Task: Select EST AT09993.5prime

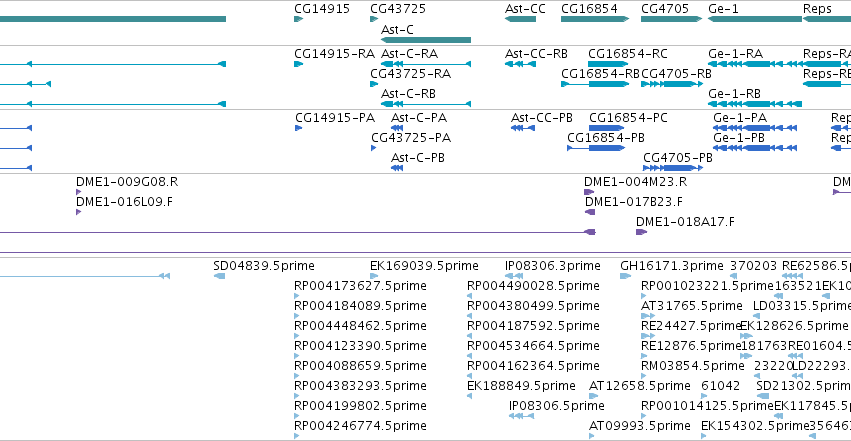Action: (x=640, y=426)
